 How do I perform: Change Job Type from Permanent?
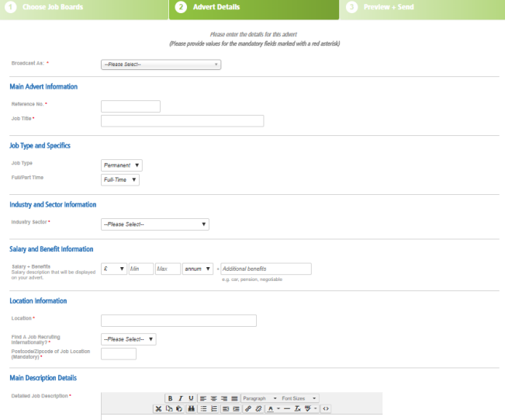click(122, 165)
